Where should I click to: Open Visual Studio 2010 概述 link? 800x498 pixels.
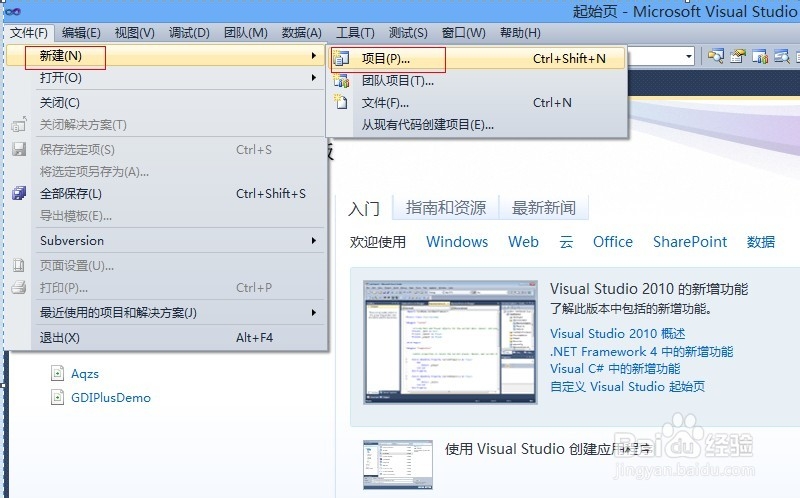[617, 334]
